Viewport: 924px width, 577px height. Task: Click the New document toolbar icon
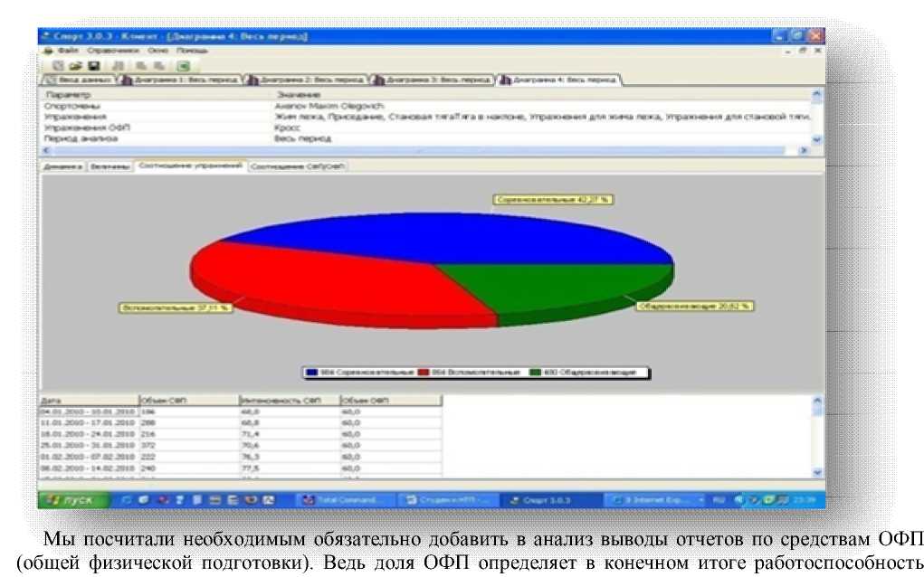click(x=58, y=66)
